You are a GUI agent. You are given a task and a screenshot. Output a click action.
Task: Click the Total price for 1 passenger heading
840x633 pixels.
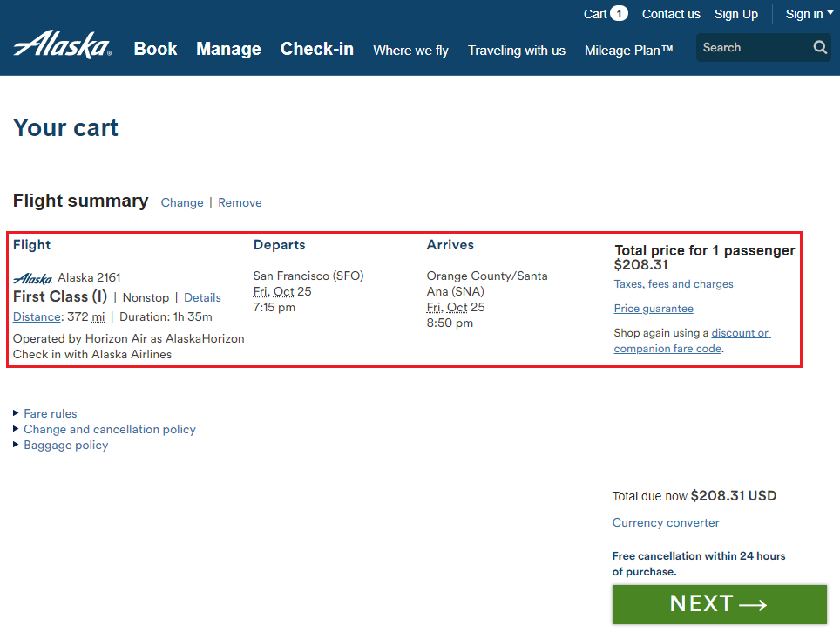(x=705, y=250)
